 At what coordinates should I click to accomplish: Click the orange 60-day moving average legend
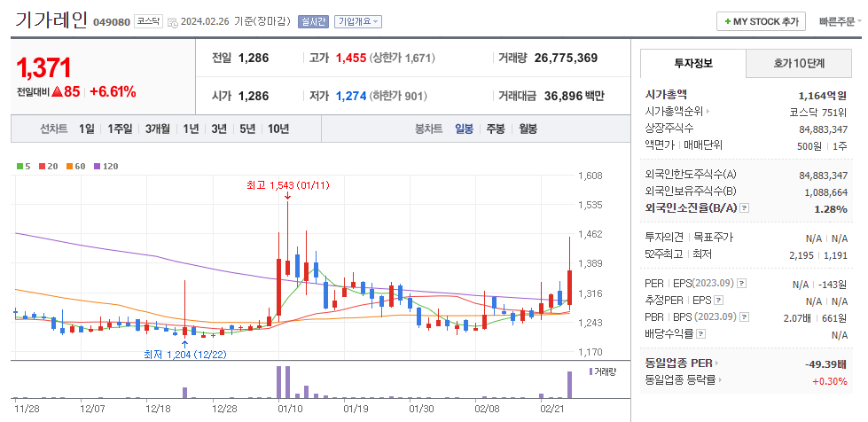[x=76, y=166]
